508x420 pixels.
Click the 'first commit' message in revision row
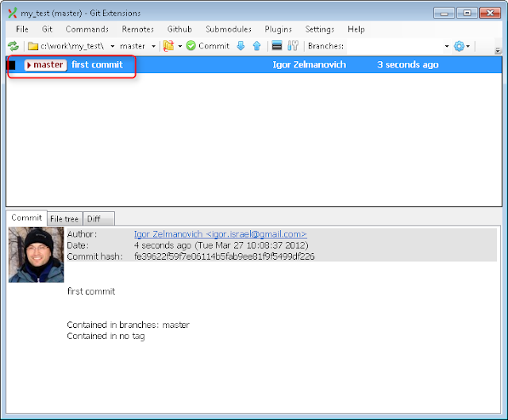(97, 64)
